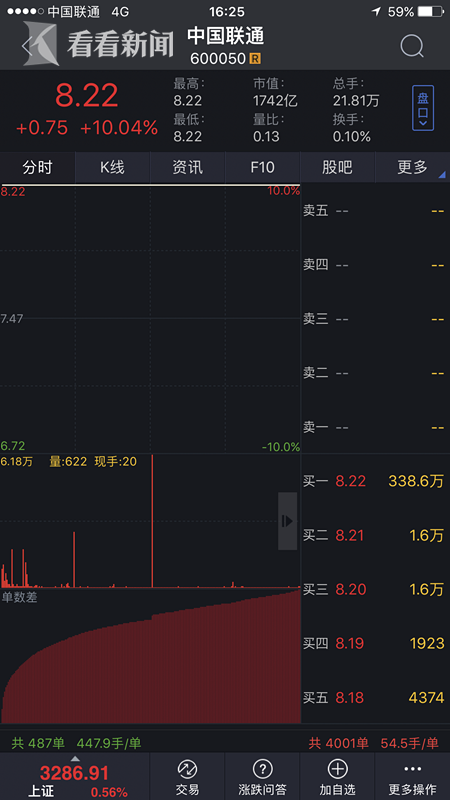
Task: Open the 股吧 tab
Action: 337,167
